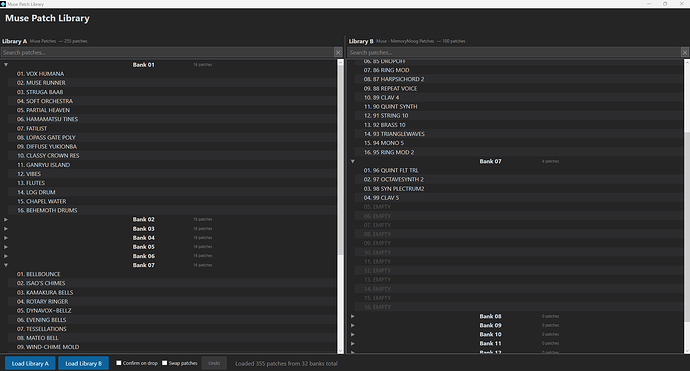Click the Library B vertical scrollbar
This screenshot has height=371, width=690.
[x=687, y=206]
